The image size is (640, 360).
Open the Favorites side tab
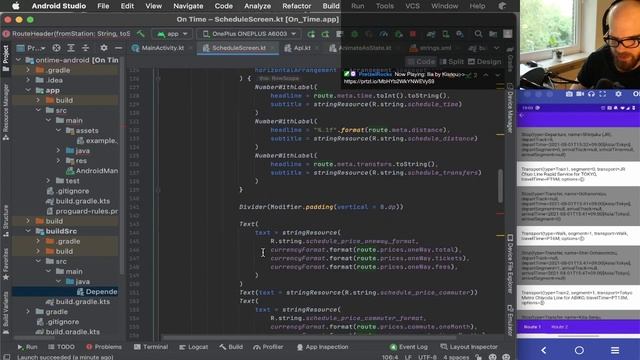point(6,264)
